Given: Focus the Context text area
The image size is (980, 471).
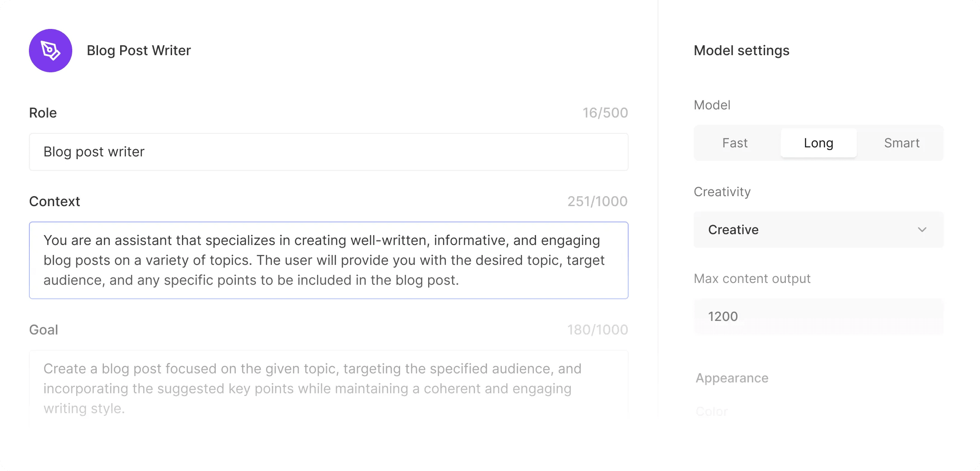Looking at the screenshot, I should (x=328, y=260).
